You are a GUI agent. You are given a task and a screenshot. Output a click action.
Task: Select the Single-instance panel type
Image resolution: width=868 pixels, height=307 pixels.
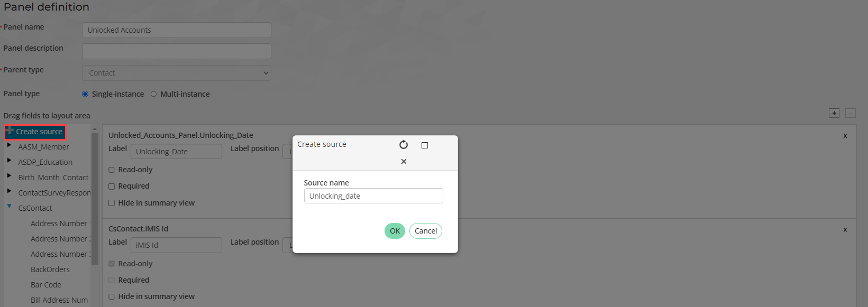(x=85, y=94)
